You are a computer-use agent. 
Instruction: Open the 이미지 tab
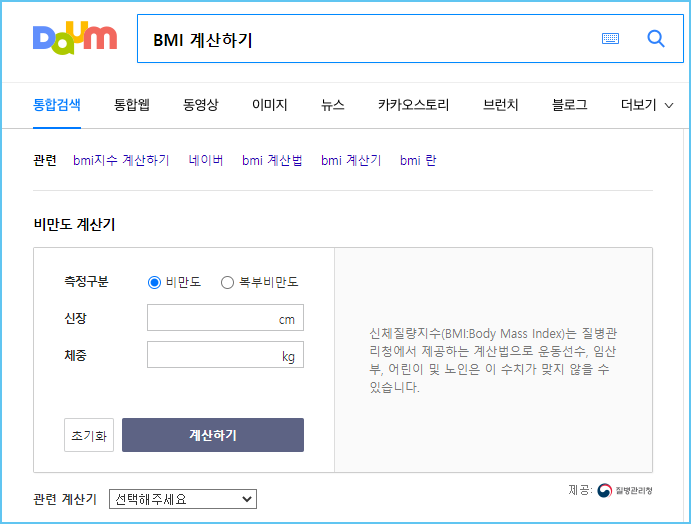(270, 105)
